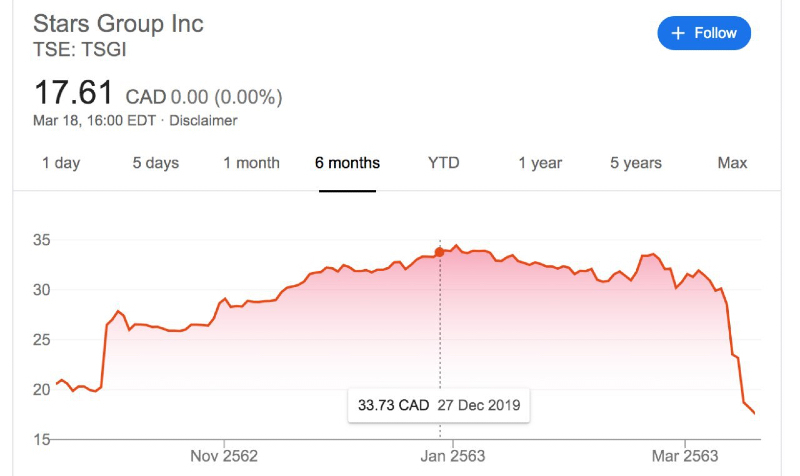Screen dimensions: 800x476
Task: Click the plus icon in Follow button
Action: click(x=678, y=33)
